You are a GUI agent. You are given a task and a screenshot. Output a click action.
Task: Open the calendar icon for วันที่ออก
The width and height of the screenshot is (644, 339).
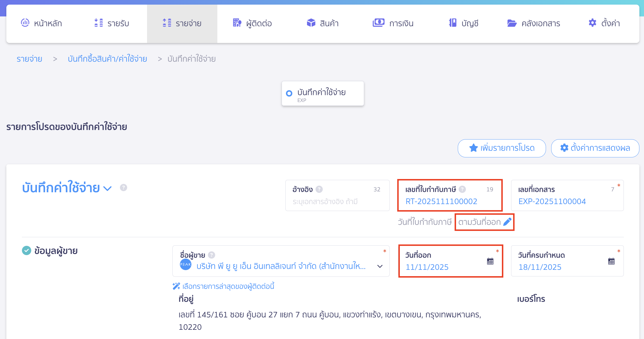coord(490,261)
